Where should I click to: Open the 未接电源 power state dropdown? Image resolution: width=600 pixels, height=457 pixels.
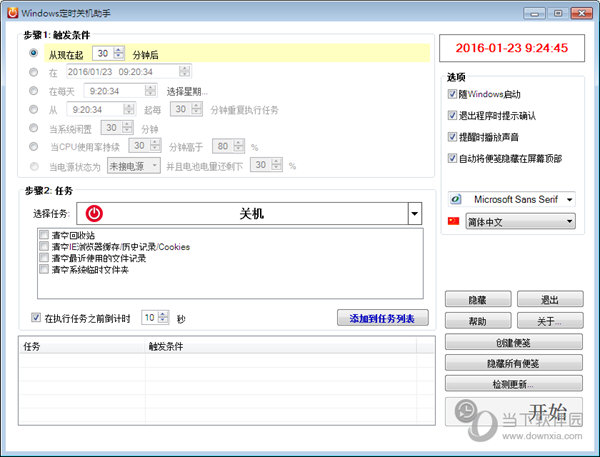click(134, 166)
